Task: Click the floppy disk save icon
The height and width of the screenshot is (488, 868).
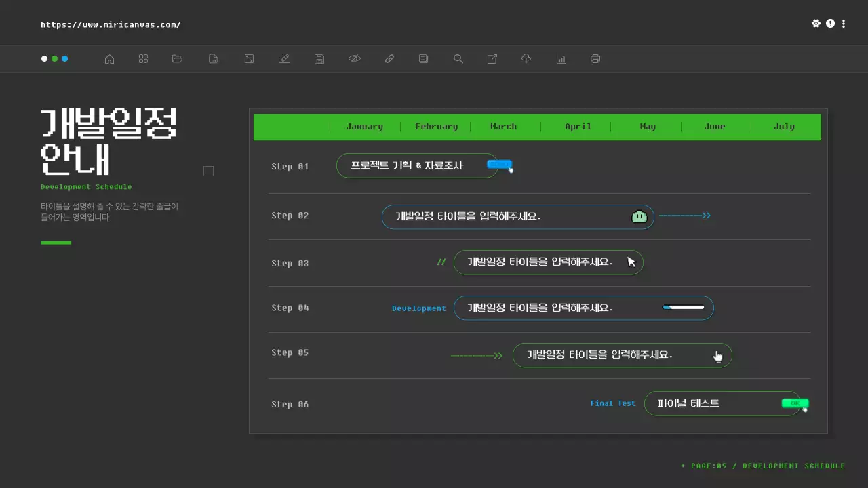Action: [x=319, y=59]
